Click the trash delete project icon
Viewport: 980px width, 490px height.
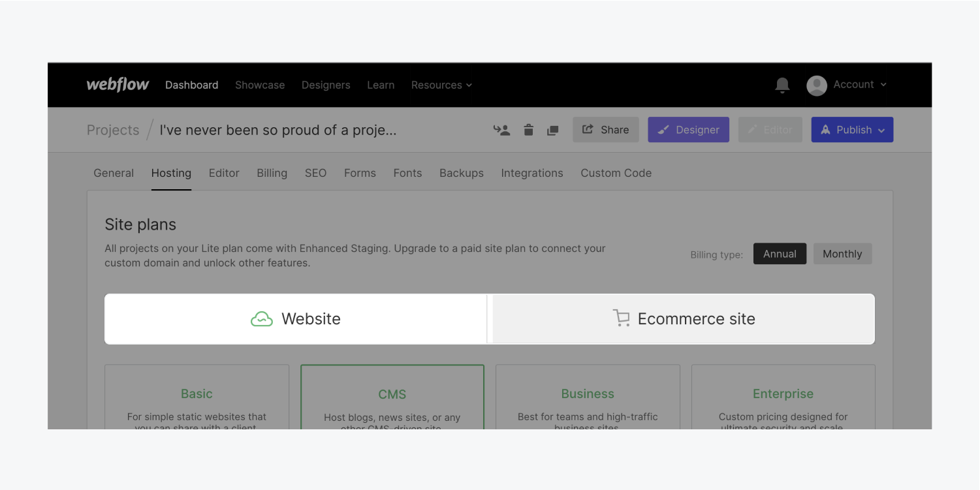(529, 130)
